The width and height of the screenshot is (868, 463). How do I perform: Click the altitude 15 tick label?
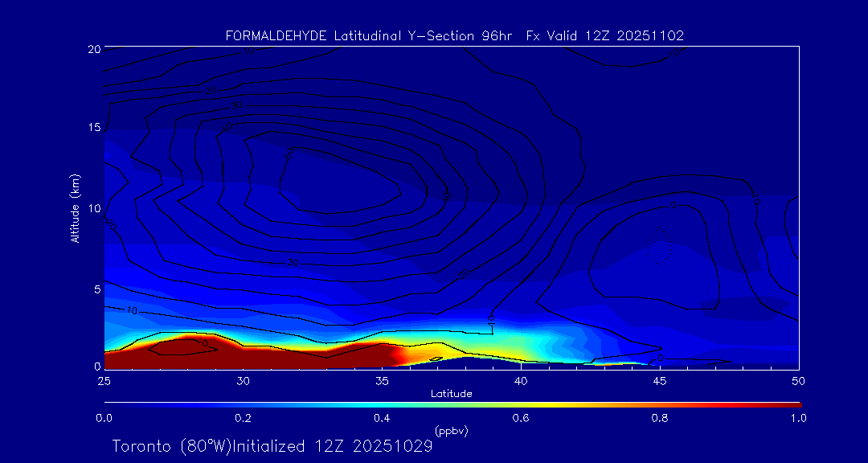coord(92,128)
